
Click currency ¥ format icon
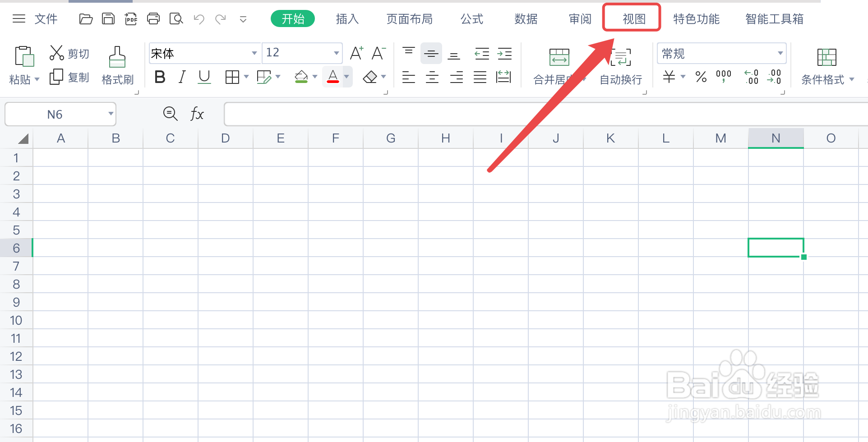tap(669, 77)
